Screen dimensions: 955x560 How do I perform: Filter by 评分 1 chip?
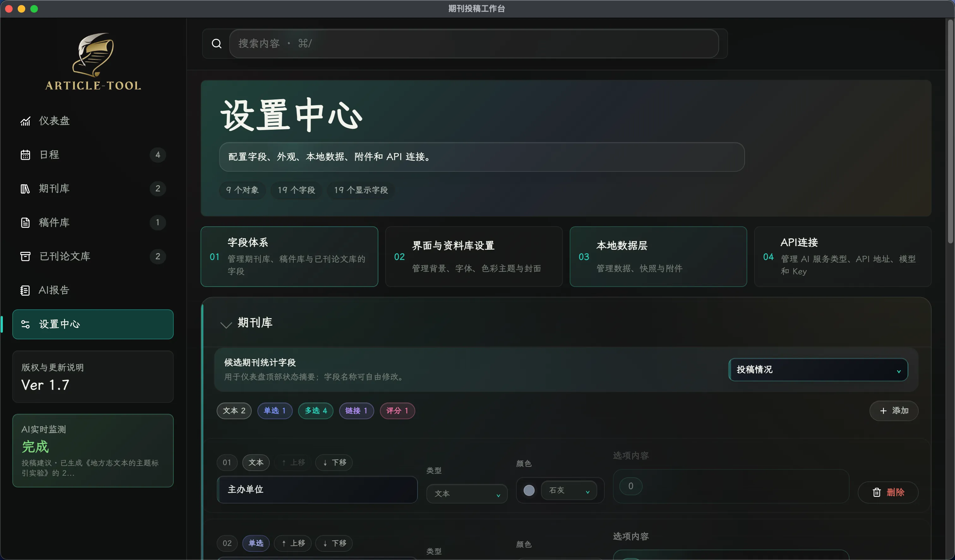tap(397, 411)
